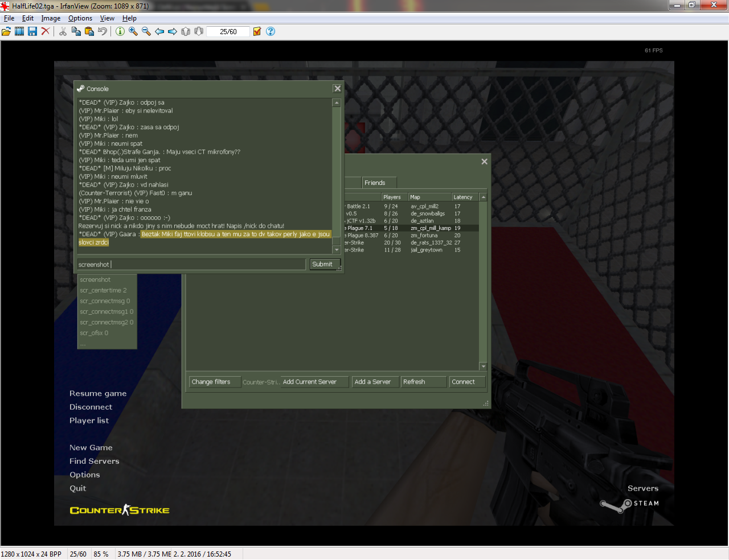Delete the image with the red X icon
This screenshot has height=560, width=729.
pos(44,31)
